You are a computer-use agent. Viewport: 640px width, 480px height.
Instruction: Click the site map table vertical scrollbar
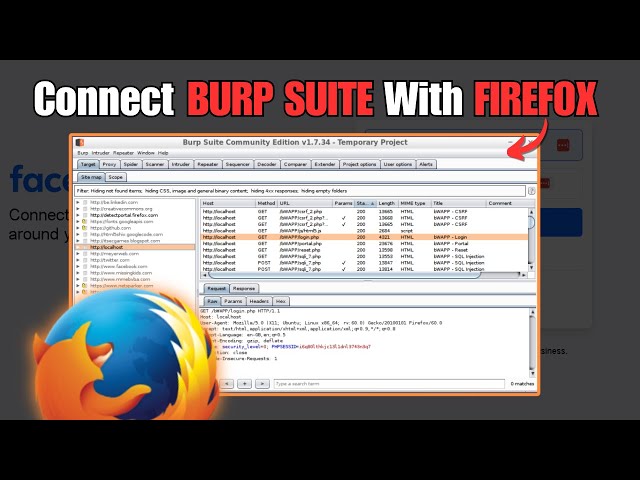click(x=531, y=240)
